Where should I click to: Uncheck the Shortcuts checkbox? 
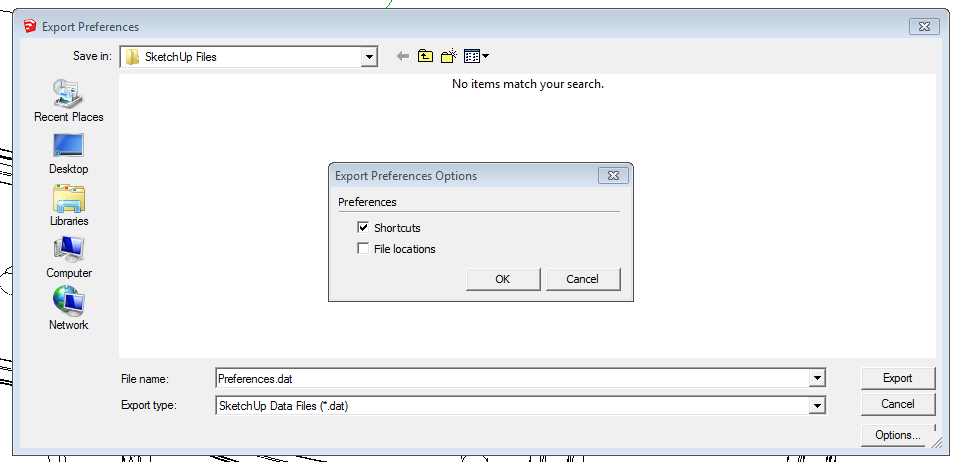(x=363, y=228)
